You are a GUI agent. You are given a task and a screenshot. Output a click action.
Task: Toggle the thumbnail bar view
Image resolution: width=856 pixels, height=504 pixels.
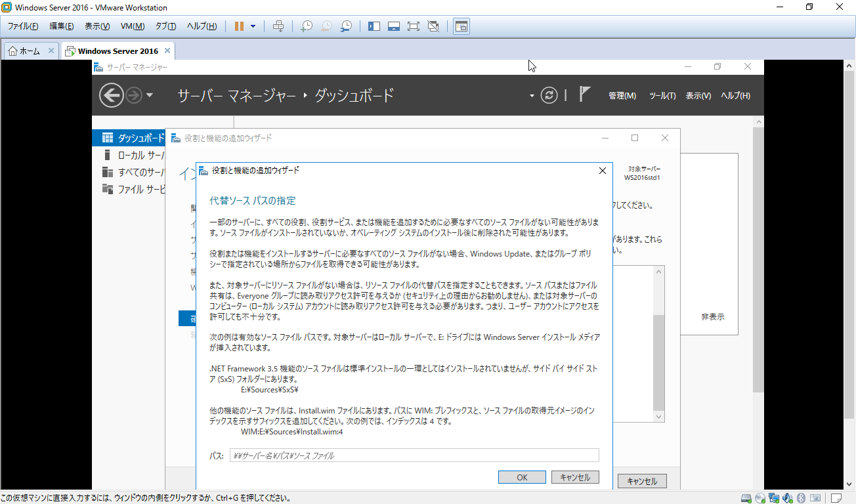coord(393,26)
